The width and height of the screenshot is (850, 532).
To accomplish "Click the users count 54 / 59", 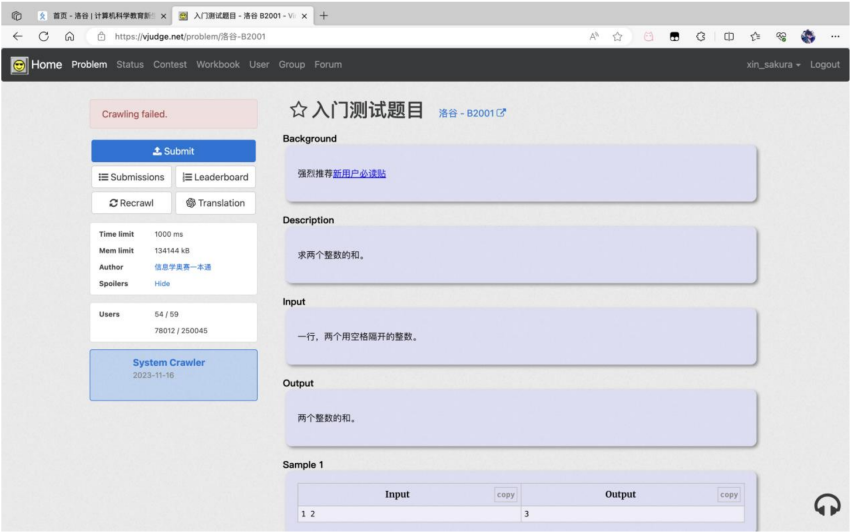I will click(x=166, y=314).
